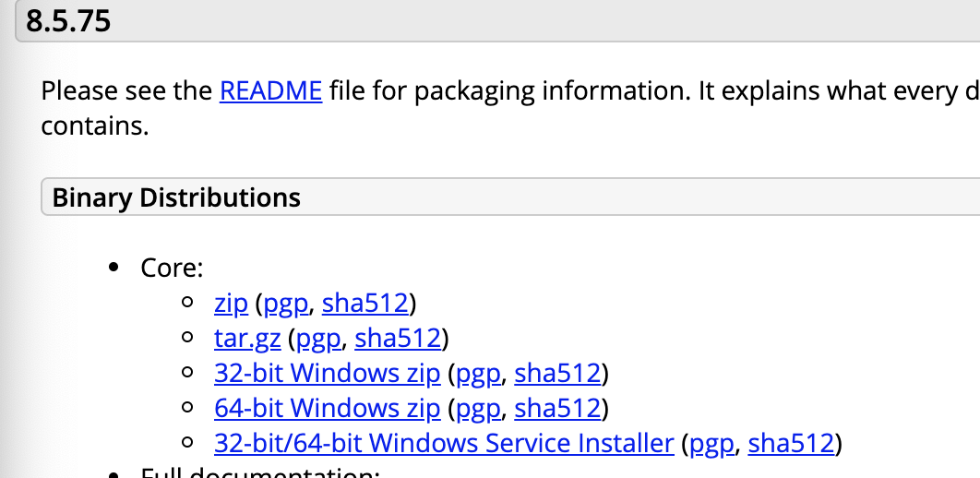Screen dimensions: 980x478
Task: Open pgp signature for tar.gz
Action: 318,340
